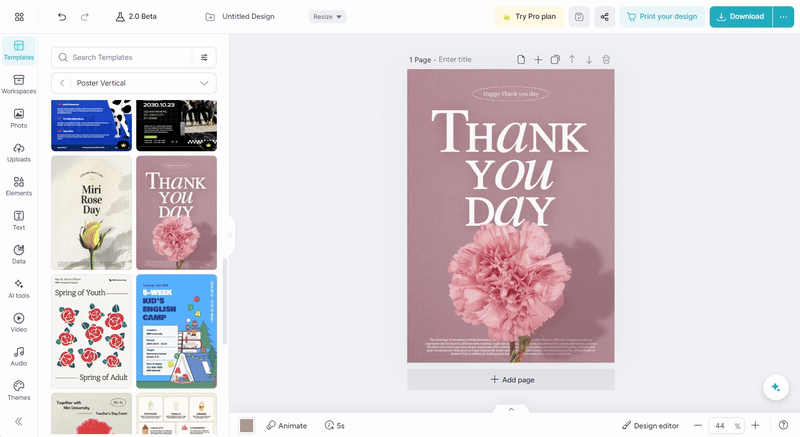Select the Happy Thank you day oval label
The image size is (800, 437).
[511, 94]
